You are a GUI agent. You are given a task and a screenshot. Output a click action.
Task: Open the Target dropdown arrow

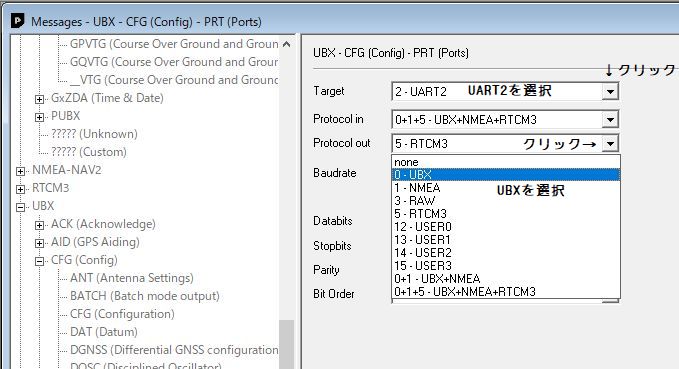click(610, 92)
